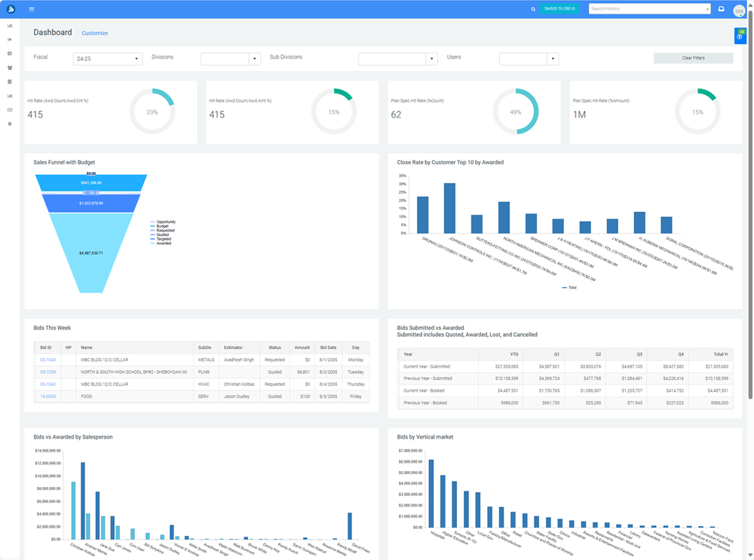Toggle the Opportunity legend item in Sales Funnel

(x=163, y=222)
